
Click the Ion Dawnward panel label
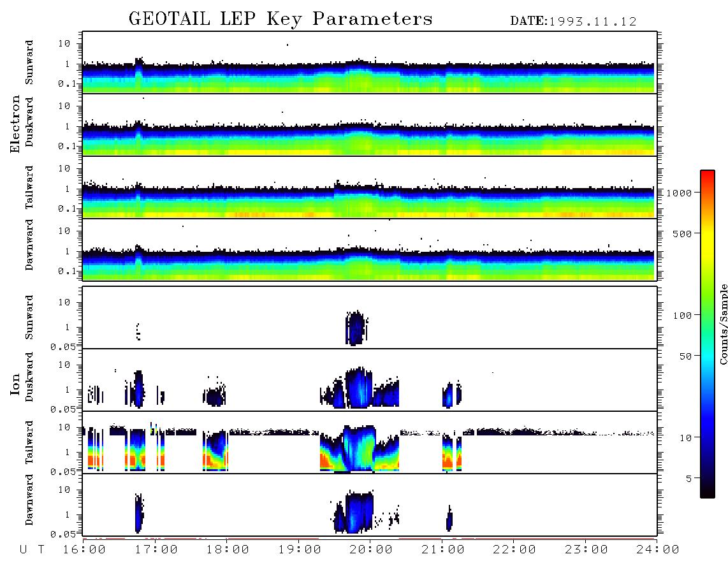pos(29,500)
